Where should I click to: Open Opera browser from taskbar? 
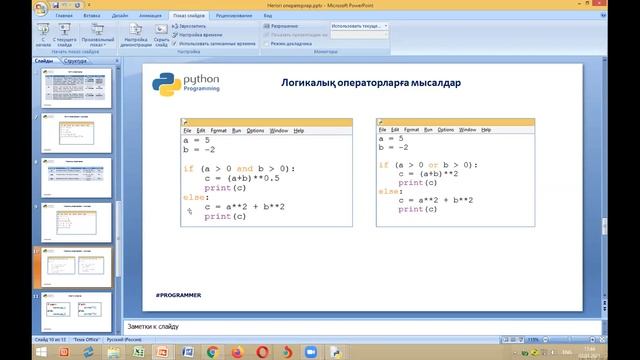click(x=262, y=352)
